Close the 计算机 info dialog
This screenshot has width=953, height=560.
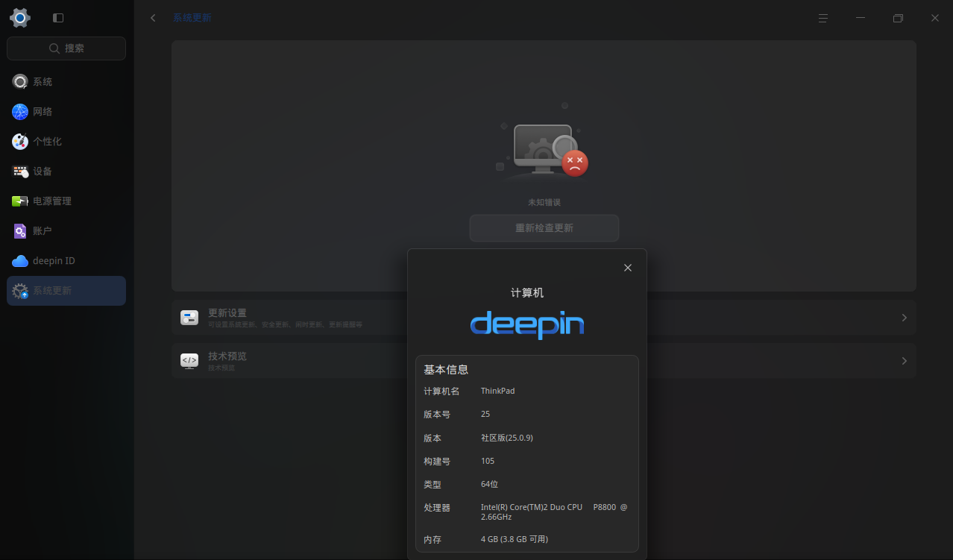628,268
